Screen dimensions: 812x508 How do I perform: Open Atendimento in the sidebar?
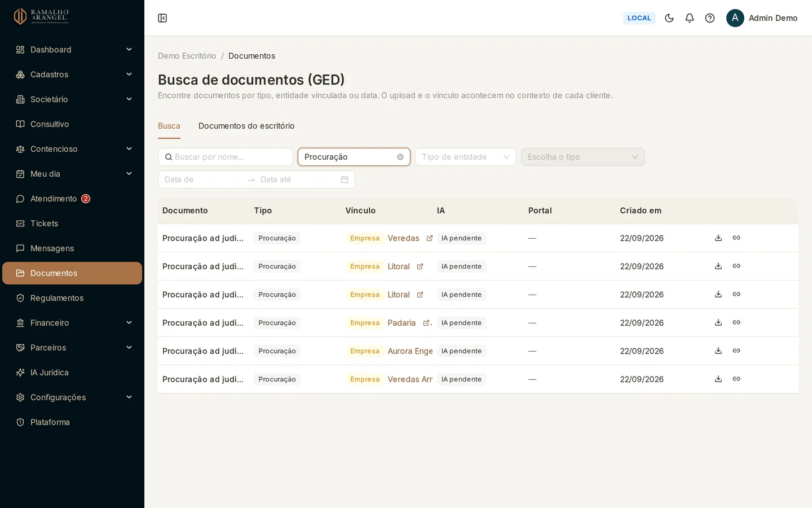(x=72, y=199)
